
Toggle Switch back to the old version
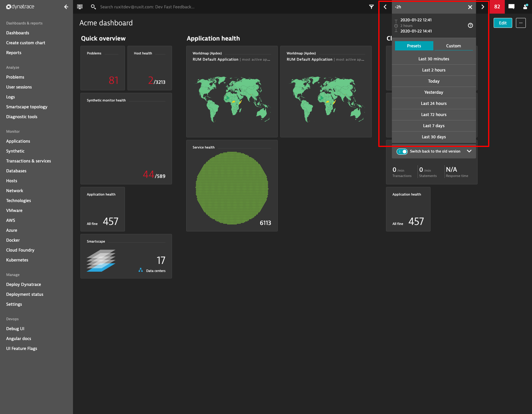[x=402, y=152]
